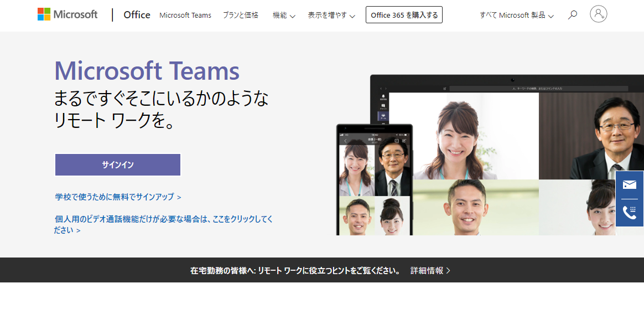Expand すべて Microsoft 製品 dropdown
The image size is (644, 314).
tap(517, 16)
